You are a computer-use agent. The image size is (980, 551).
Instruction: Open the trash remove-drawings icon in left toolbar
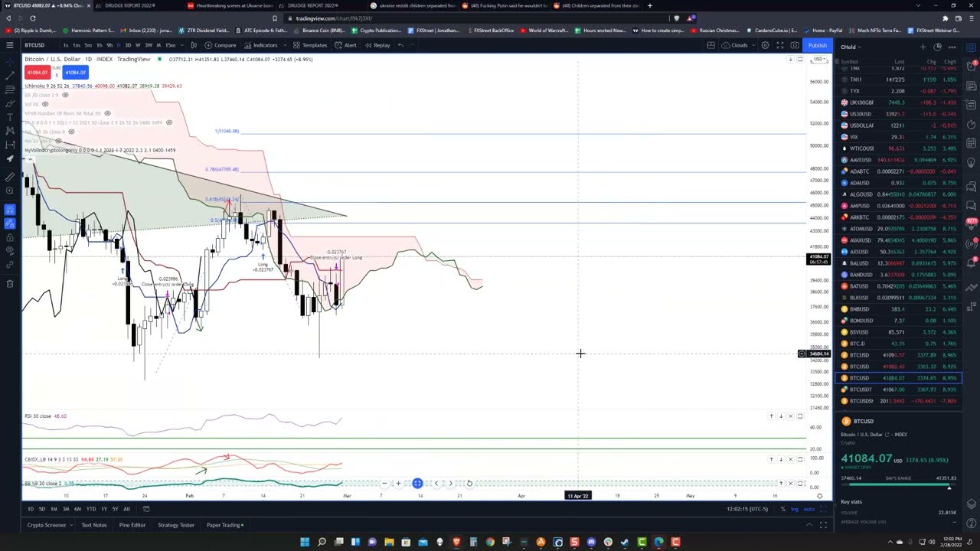9,284
